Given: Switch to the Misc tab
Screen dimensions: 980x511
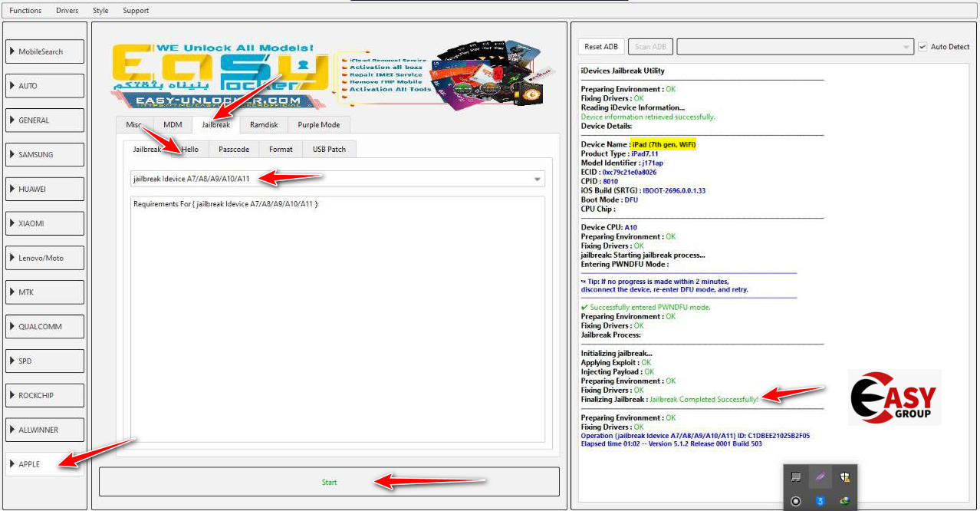Looking at the screenshot, I should pyautogui.click(x=134, y=125).
